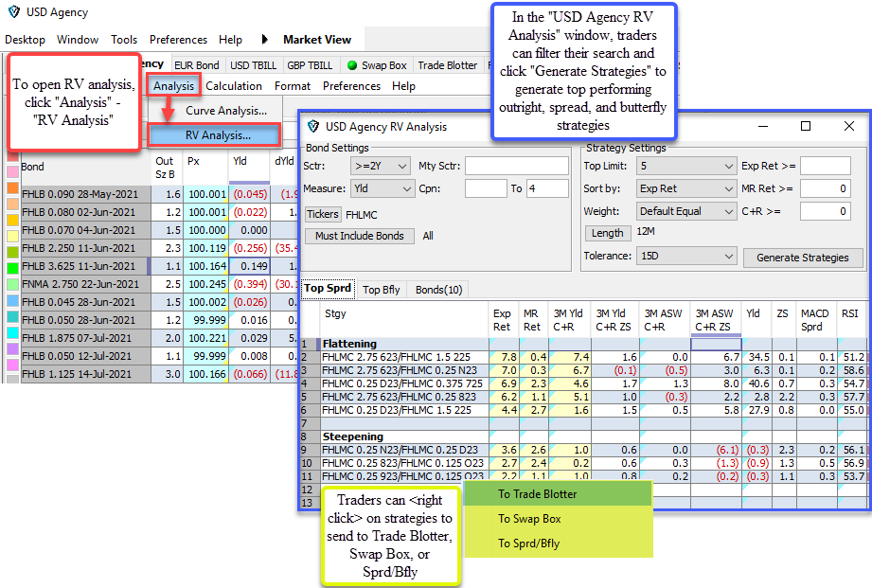Click the Exp Ret column header

502,320
